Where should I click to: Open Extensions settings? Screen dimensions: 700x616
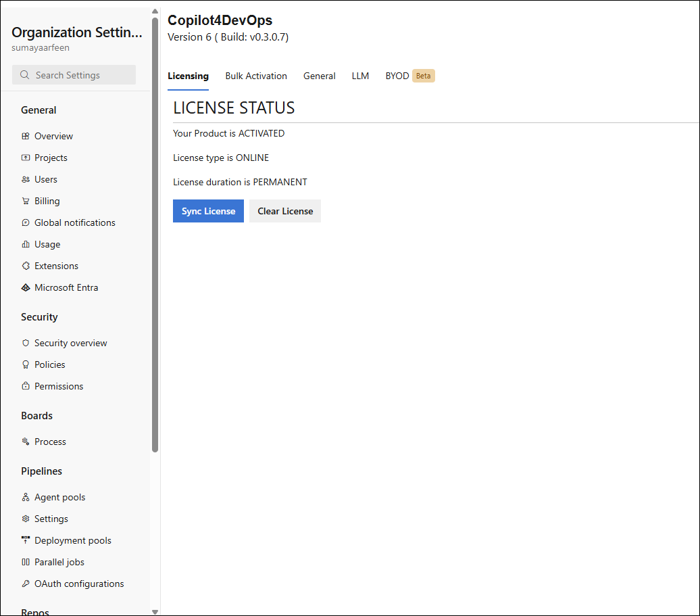coord(56,266)
